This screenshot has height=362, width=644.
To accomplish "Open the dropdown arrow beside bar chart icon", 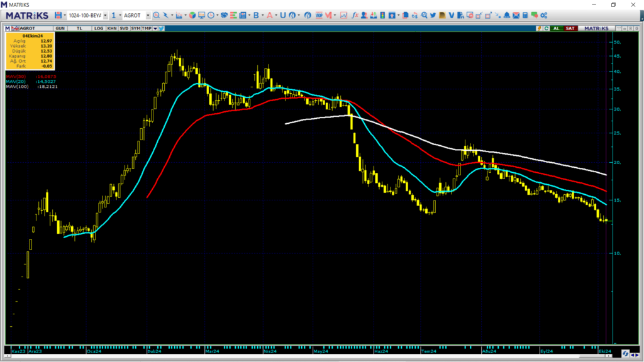I will (x=186, y=15).
